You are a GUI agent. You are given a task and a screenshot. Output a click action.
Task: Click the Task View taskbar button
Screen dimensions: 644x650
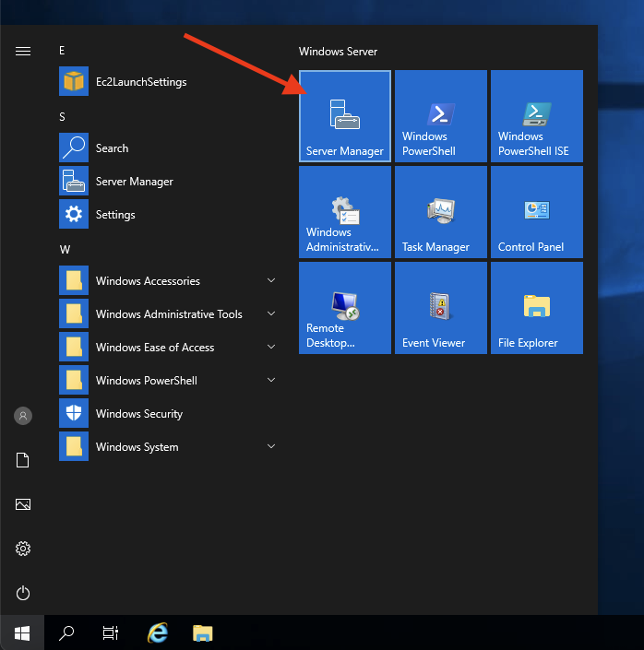coord(111,632)
